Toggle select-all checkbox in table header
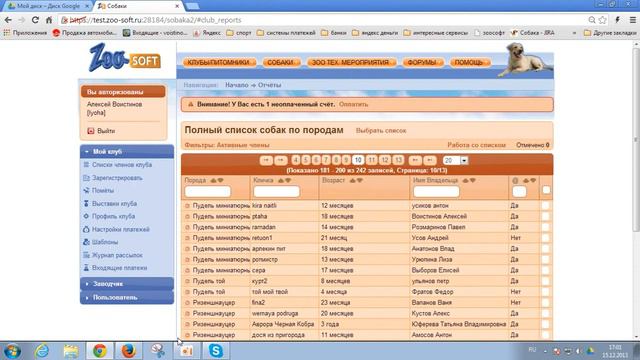 point(546,190)
